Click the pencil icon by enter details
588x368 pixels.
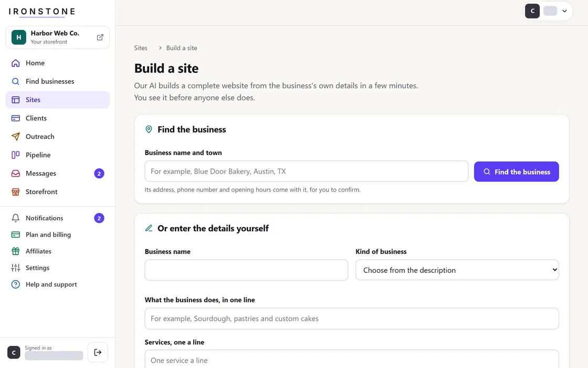point(149,228)
